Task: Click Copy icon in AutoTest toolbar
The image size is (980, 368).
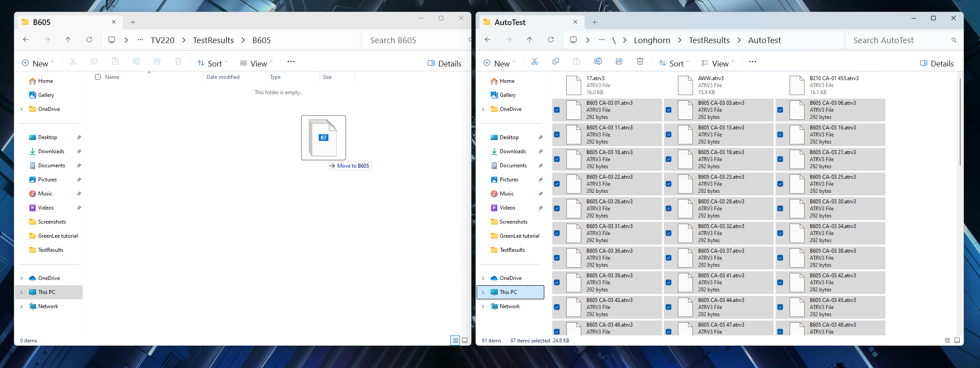Action: pos(555,62)
